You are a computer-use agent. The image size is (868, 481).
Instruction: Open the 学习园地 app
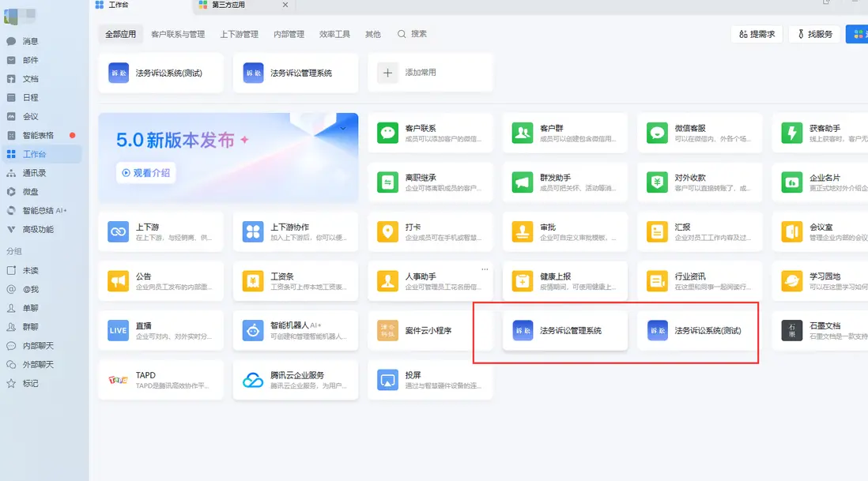point(820,281)
